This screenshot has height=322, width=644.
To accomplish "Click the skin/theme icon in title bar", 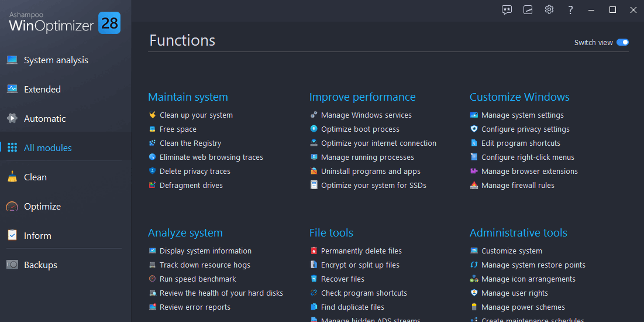I will 528,10.
